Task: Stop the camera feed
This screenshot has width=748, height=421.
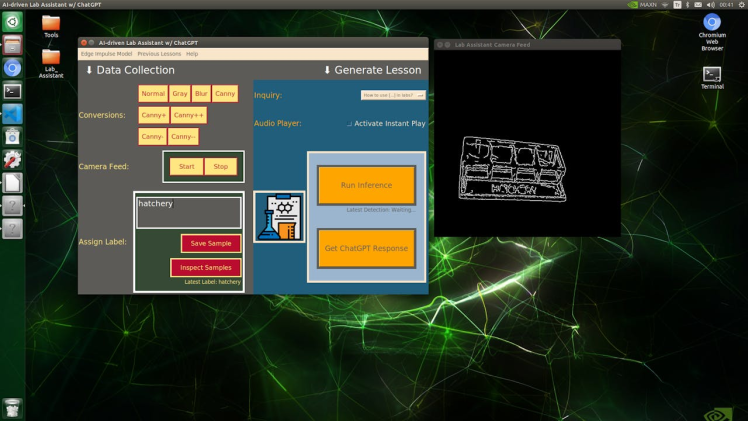Action: 220,166
